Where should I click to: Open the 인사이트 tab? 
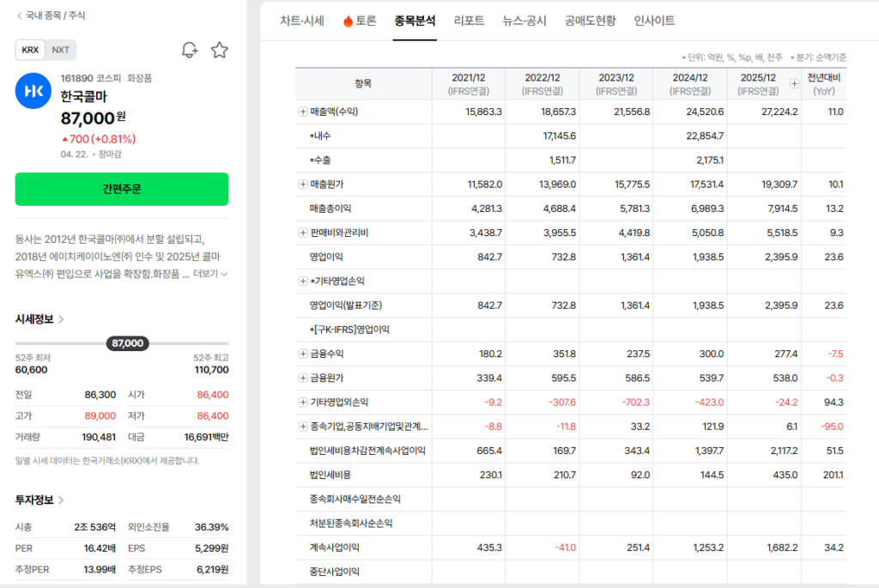coord(654,21)
